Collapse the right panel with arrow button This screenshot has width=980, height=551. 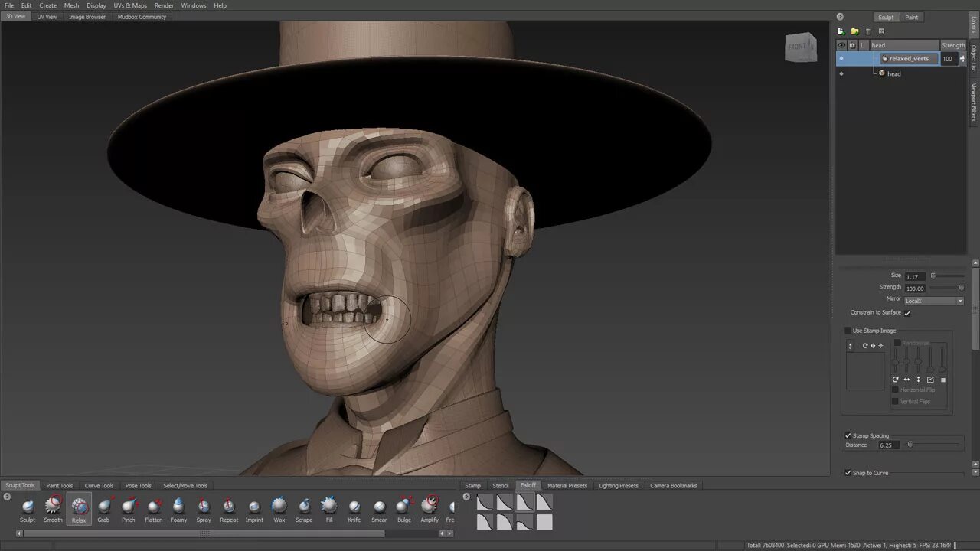pyautogui.click(x=840, y=17)
